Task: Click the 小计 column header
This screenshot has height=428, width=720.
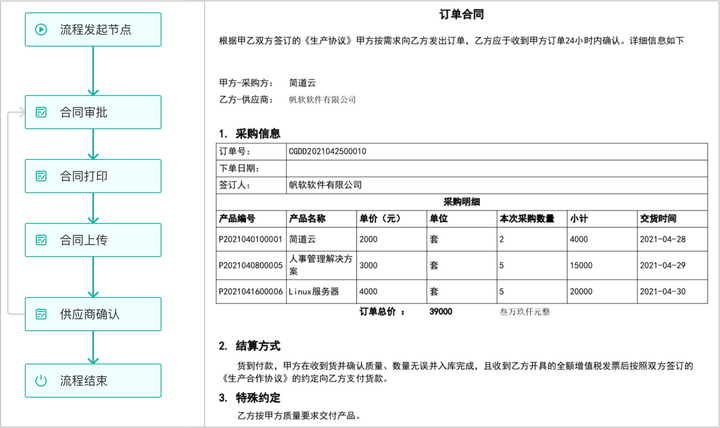Action: (579, 219)
